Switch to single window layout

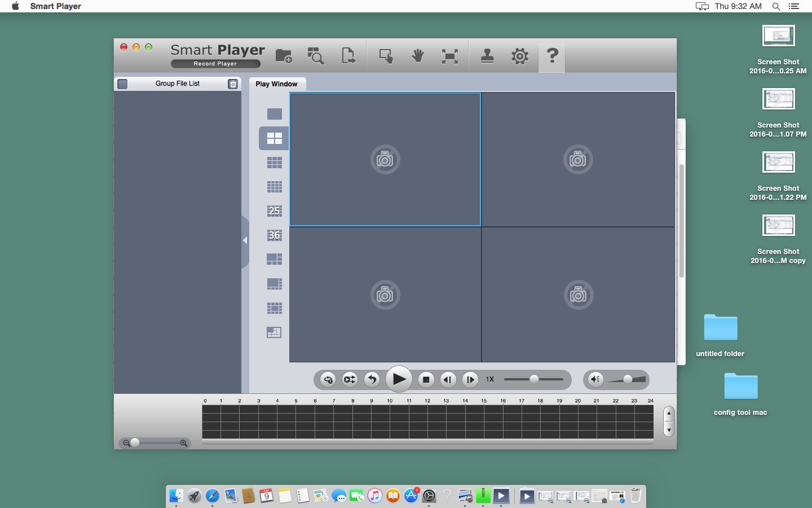click(x=275, y=114)
